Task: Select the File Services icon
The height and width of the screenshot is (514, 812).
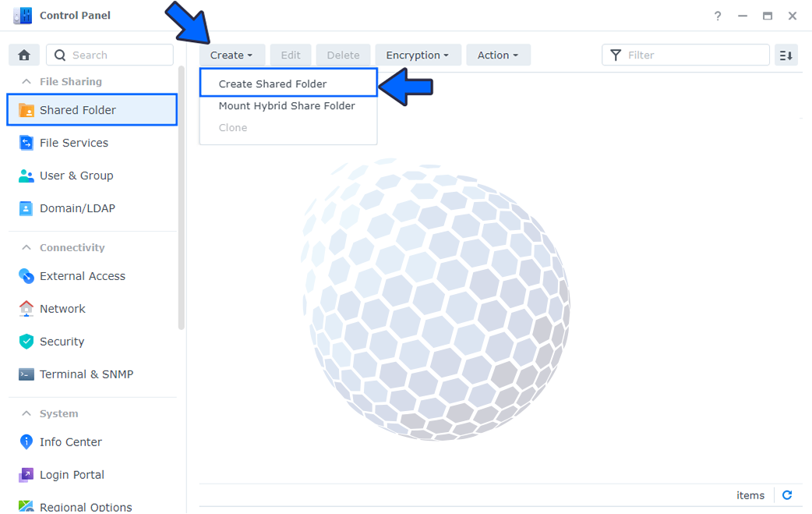Action: pos(26,143)
